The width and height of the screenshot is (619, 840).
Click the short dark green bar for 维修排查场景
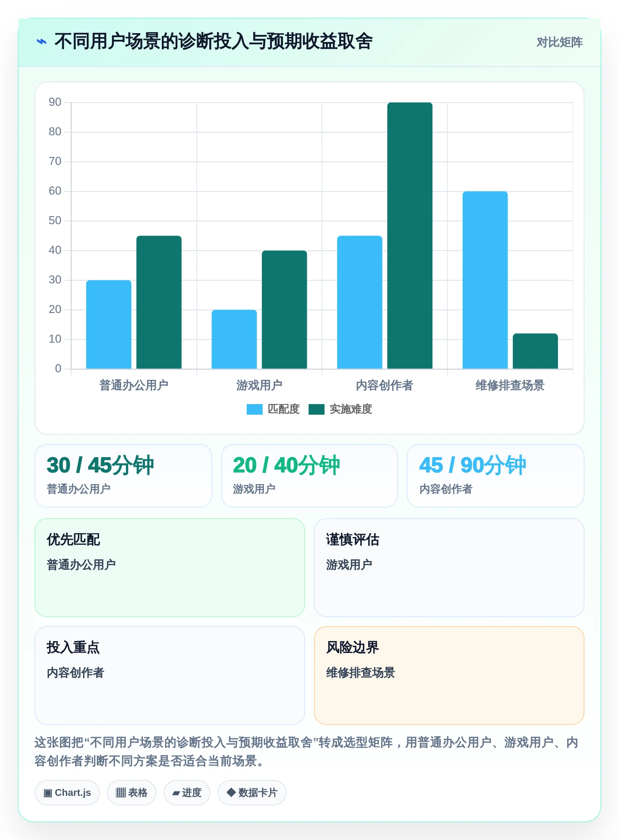point(535,351)
